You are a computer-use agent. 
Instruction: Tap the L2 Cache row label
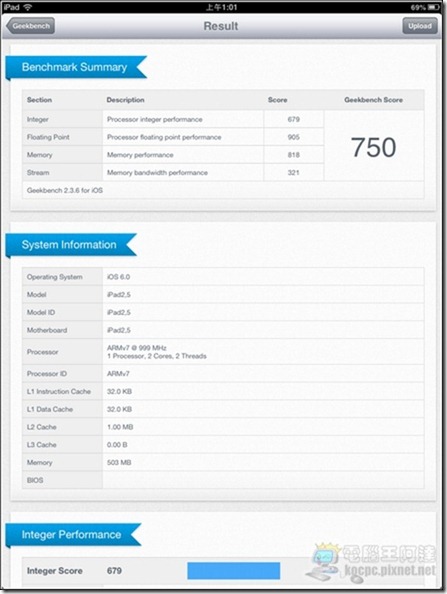(x=42, y=427)
